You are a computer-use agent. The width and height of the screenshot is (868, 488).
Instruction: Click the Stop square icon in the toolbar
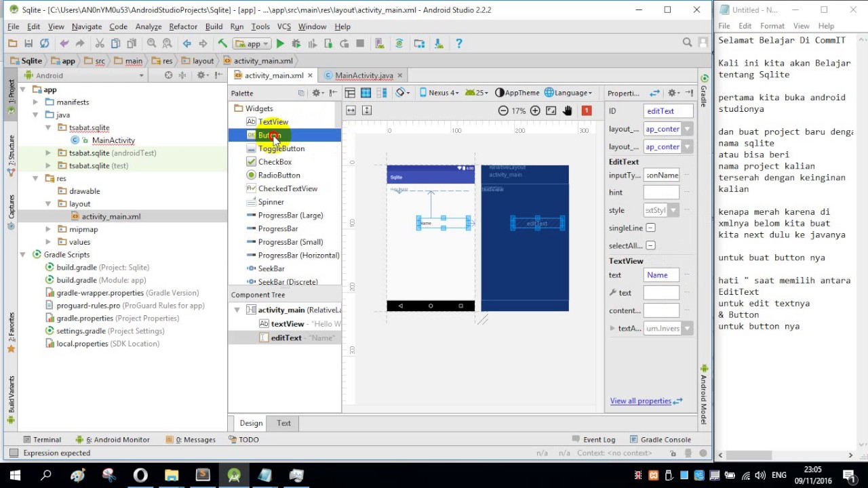360,43
